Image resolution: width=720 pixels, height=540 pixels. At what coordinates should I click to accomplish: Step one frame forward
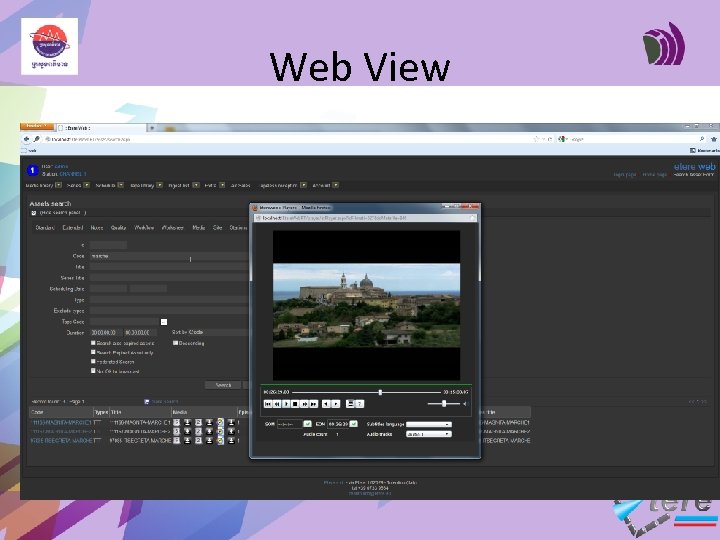[336, 404]
